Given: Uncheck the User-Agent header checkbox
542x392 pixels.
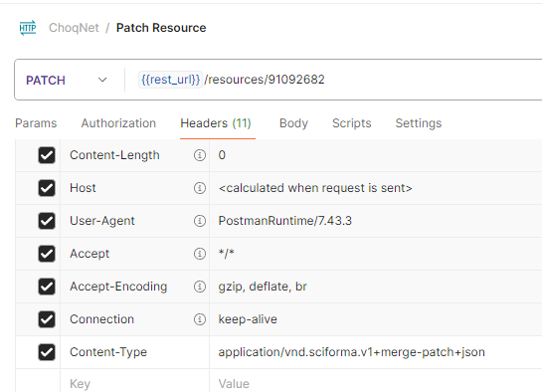Looking at the screenshot, I should 47,221.
